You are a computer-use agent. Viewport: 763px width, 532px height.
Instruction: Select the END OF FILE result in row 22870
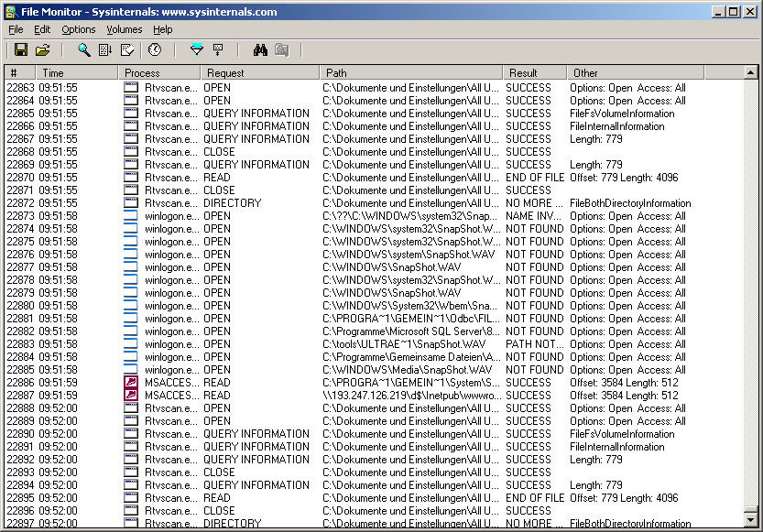coord(535,178)
